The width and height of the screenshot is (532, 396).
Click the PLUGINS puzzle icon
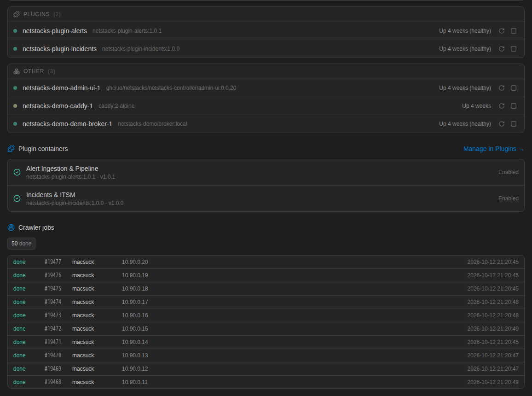(16, 14)
